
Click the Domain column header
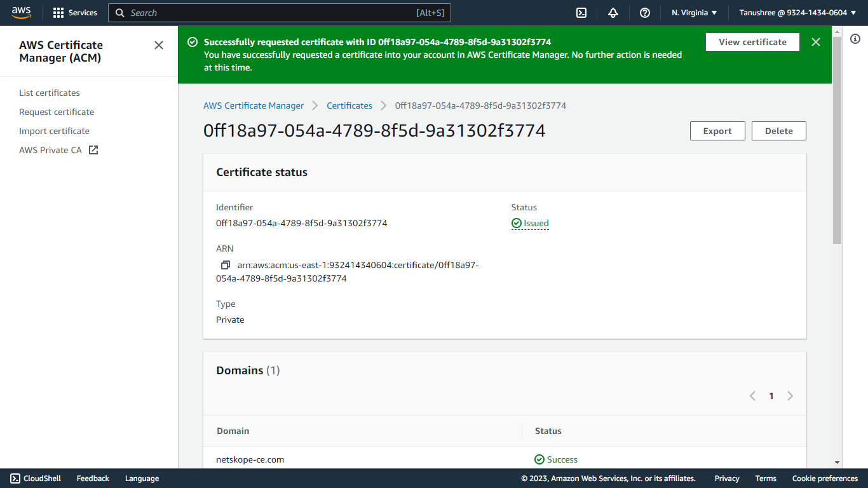tap(233, 431)
